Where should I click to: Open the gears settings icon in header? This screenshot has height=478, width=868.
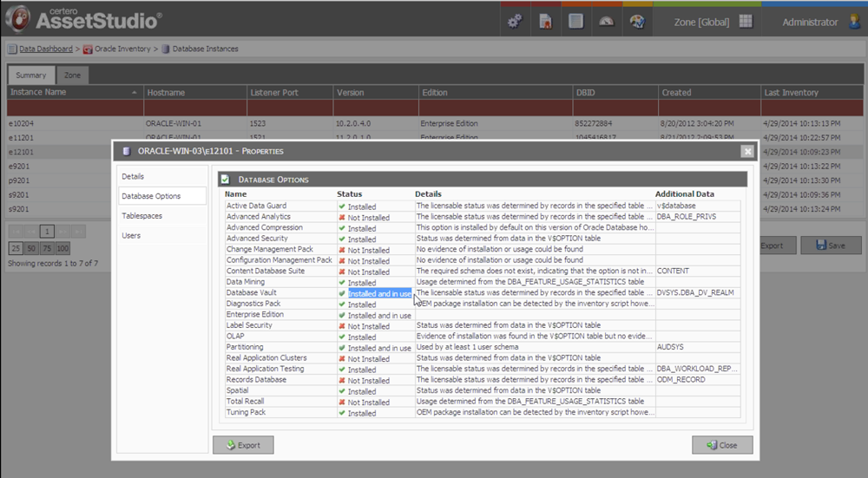[515, 22]
